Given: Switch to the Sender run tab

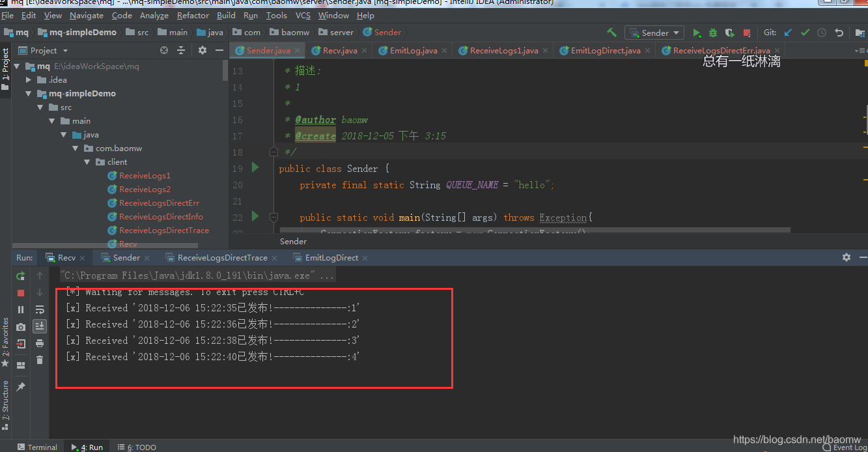Looking at the screenshot, I should coord(127,257).
